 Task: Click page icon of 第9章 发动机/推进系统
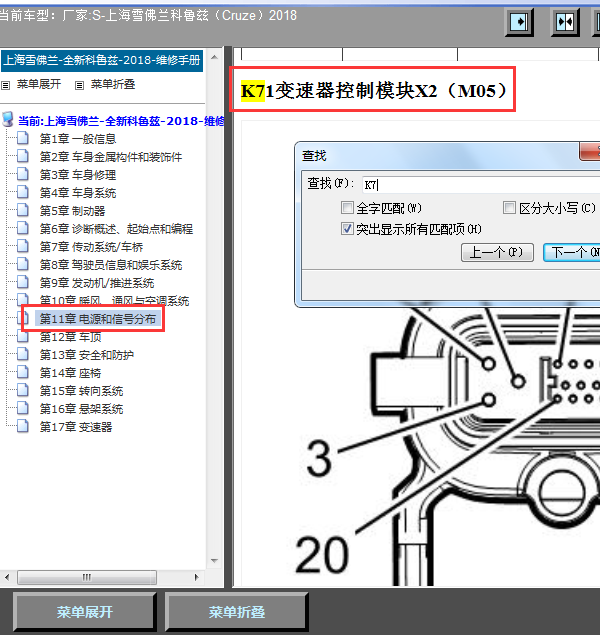(x=23, y=282)
